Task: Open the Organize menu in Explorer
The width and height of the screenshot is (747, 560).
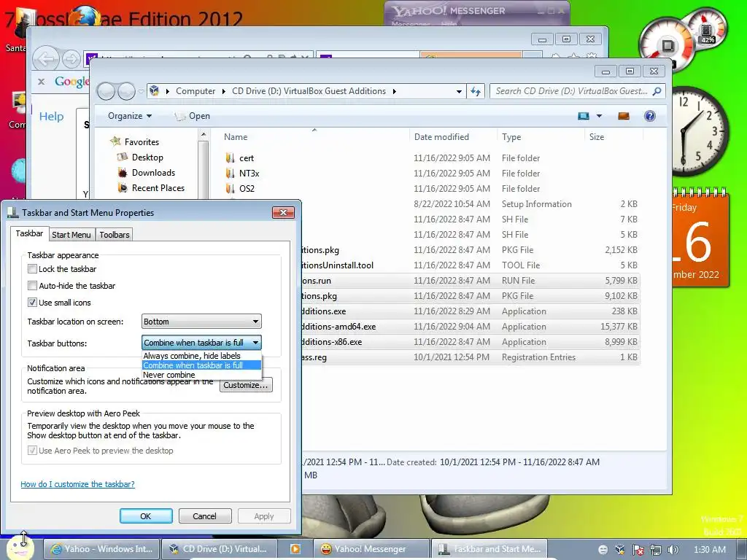Action: pos(130,116)
